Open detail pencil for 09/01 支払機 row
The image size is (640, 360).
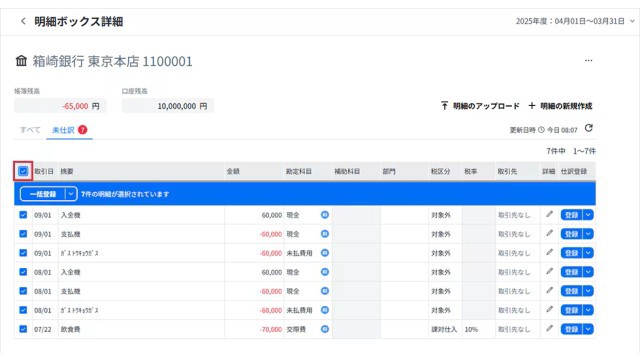[x=549, y=233]
